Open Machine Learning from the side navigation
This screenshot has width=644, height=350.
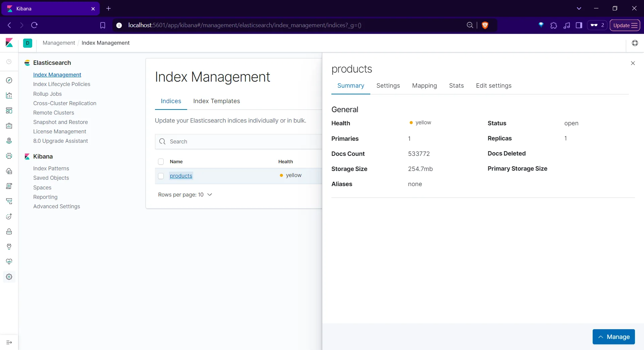coord(9,156)
